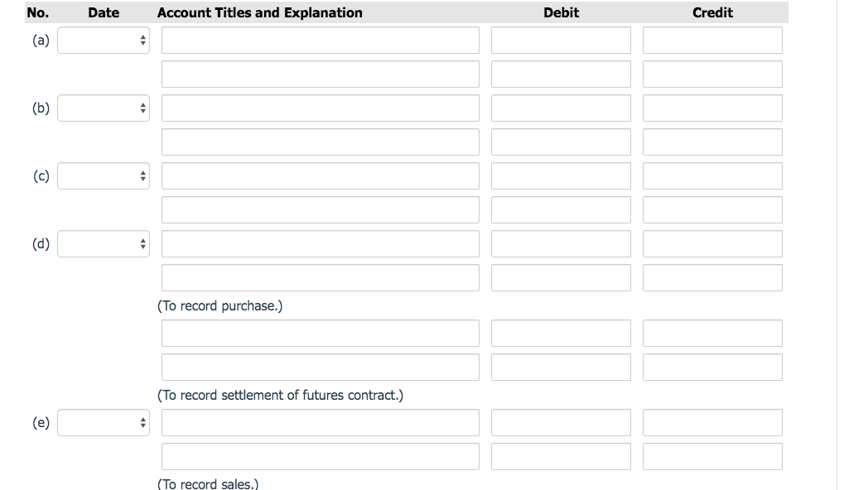Open the Date dropdown for entry (c)

coord(104,176)
